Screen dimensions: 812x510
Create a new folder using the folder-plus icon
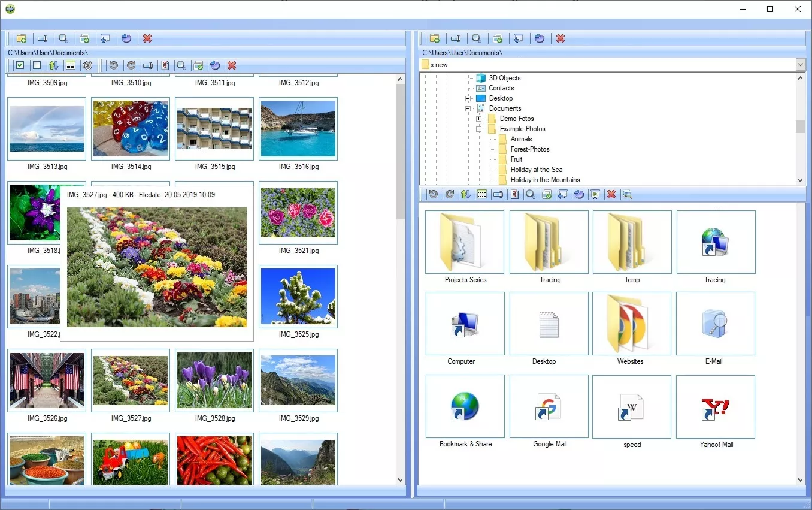click(x=22, y=38)
